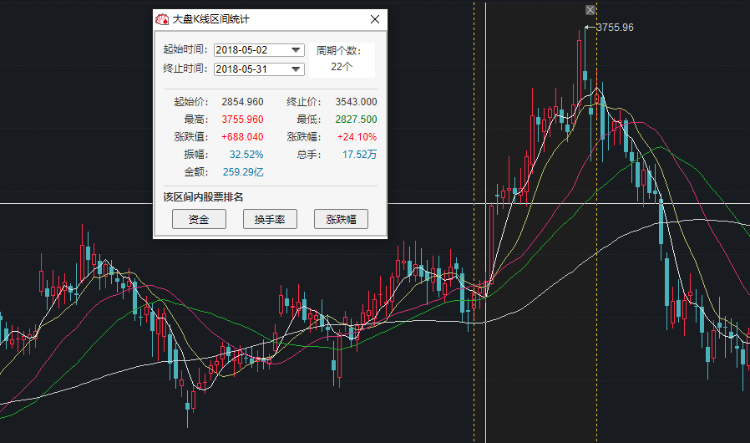Click the 大盘K线区间统计 title bar text
This screenshot has height=443, width=750.
[x=211, y=19]
